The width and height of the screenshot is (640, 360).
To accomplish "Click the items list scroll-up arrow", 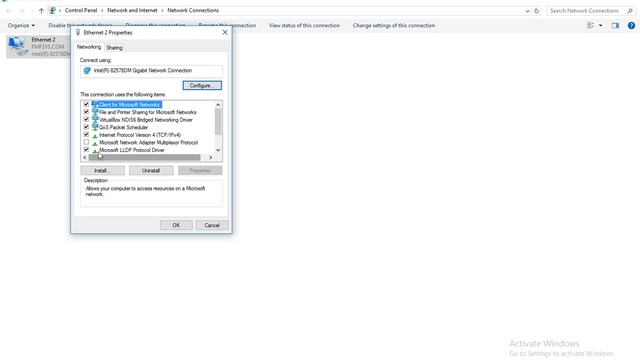I will [218, 105].
